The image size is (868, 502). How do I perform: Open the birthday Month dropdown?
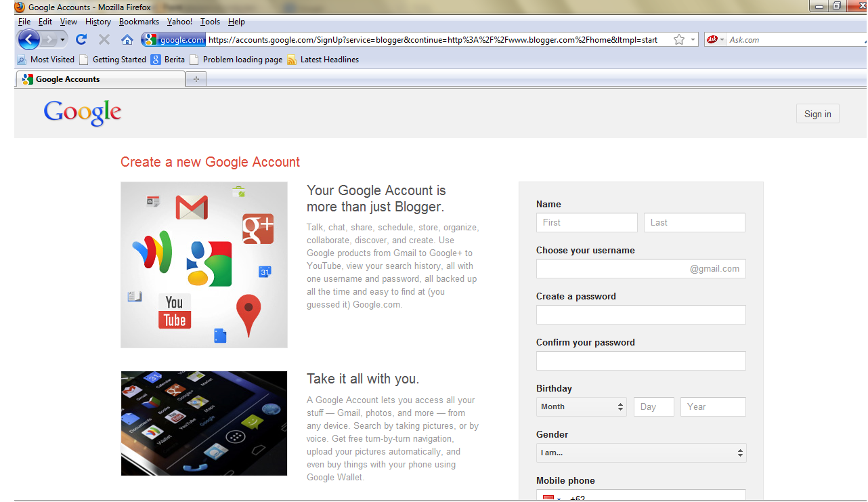(582, 406)
